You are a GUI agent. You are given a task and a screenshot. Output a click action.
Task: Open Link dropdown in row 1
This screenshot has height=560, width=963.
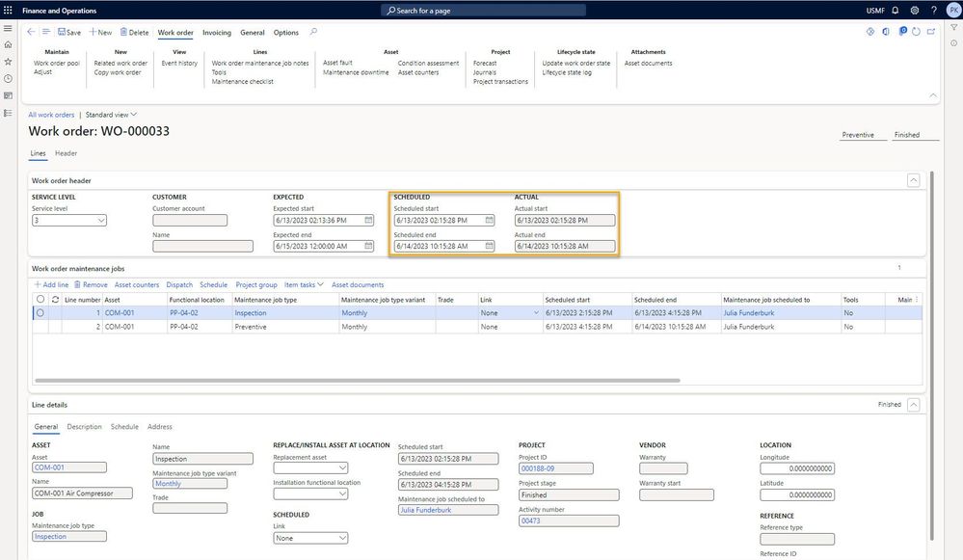pyautogui.click(x=536, y=312)
